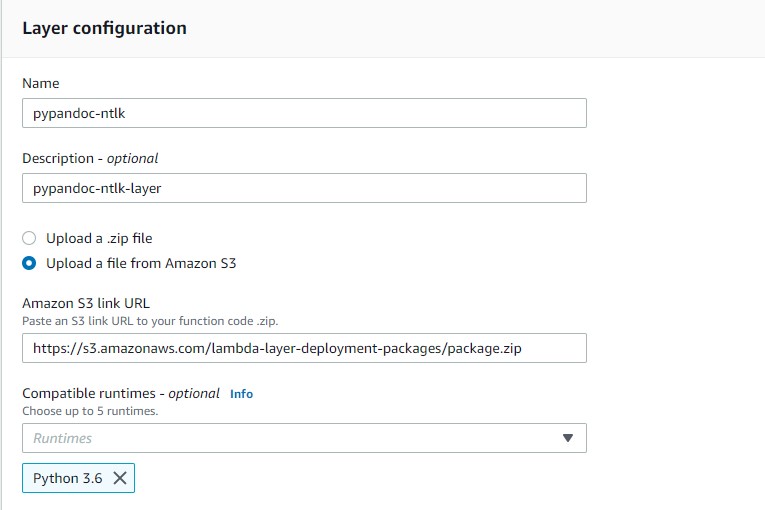Remove the Python 3.6 runtime tag
The width and height of the screenshot is (765, 510).
click(120, 478)
